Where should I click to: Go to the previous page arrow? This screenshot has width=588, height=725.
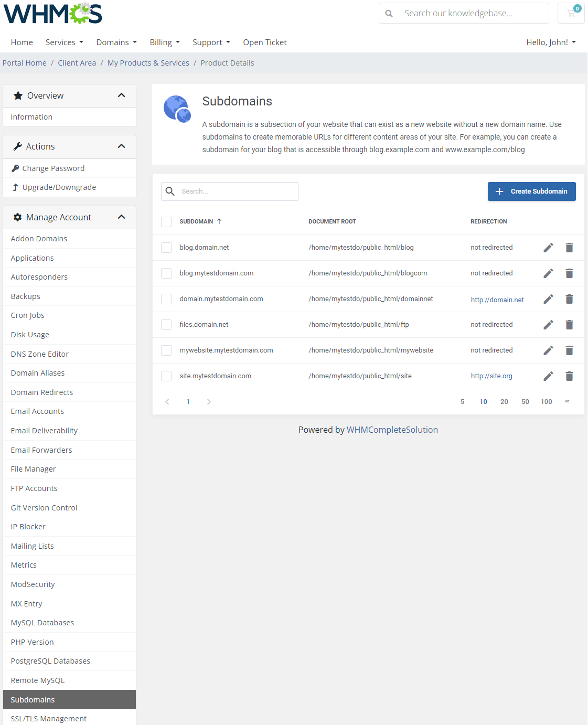[x=167, y=402]
